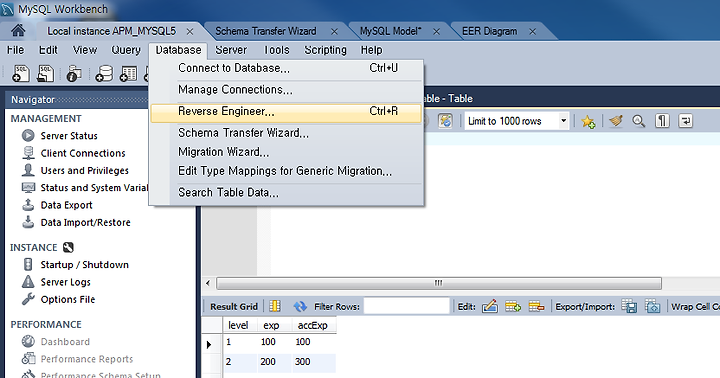Choose Connect to Database menu entry
The width and height of the screenshot is (720, 378).
(286, 68)
